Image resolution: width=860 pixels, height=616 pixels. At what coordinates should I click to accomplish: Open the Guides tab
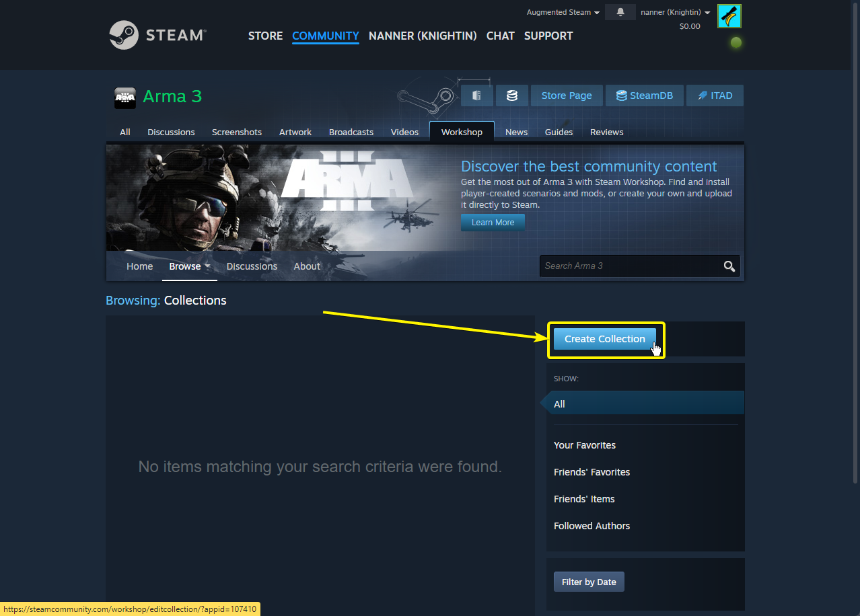(x=559, y=132)
